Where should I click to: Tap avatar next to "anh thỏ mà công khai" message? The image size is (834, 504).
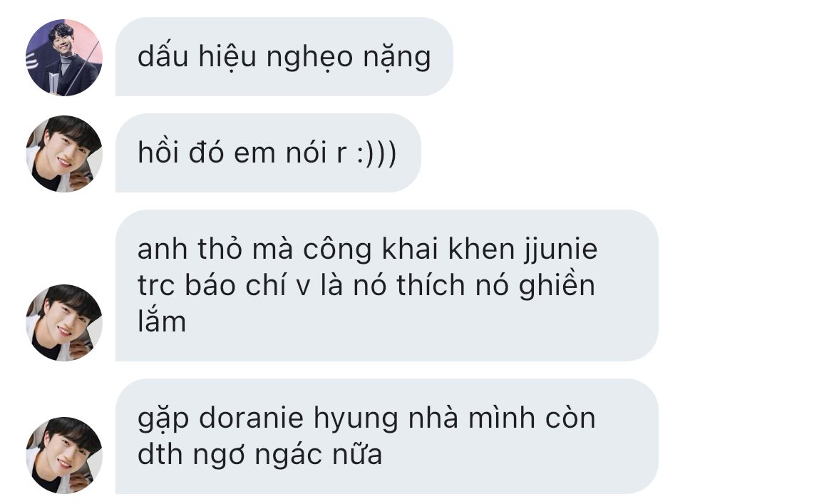click(x=64, y=323)
